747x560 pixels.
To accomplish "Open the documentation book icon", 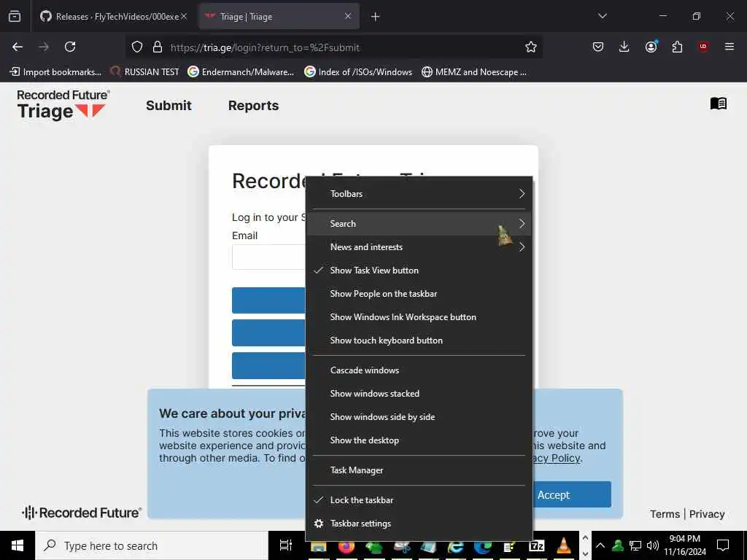I will (x=718, y=104).
